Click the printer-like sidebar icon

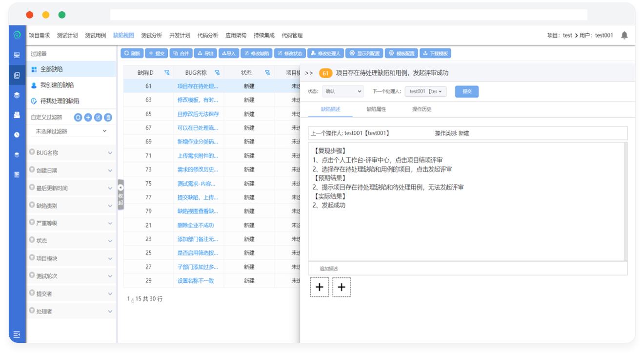tap(17, 115)
